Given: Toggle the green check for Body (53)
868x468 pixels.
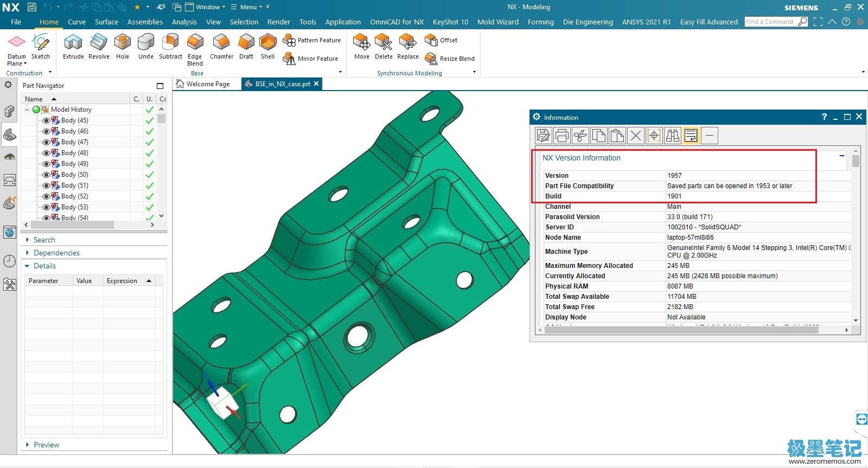Looking at the screenshot, I should (149, 207).
